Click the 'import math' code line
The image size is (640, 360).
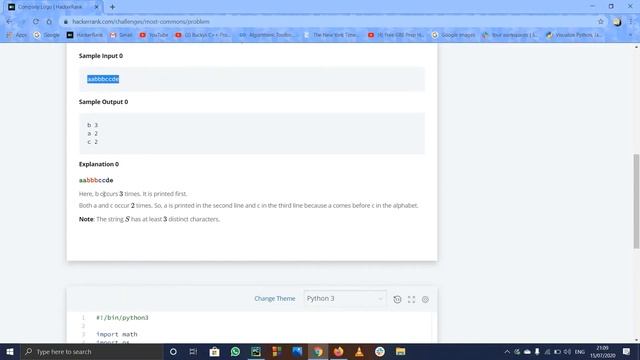[117, 334]
